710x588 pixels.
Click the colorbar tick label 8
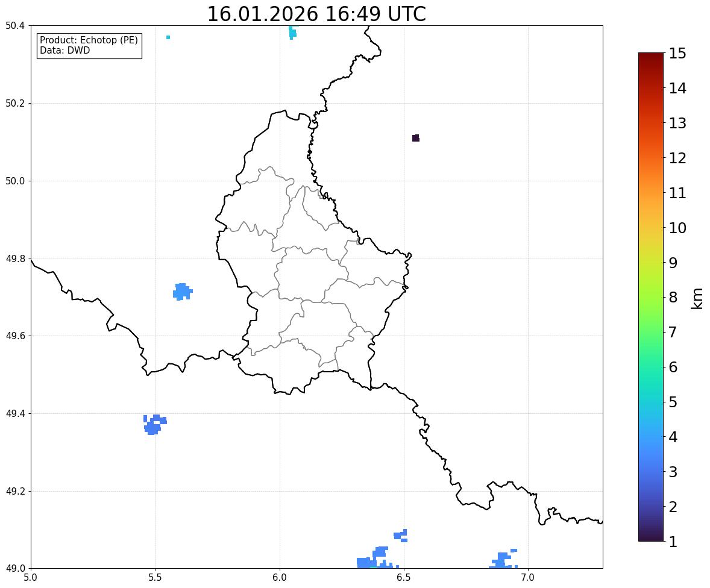[x=673, y=298]
